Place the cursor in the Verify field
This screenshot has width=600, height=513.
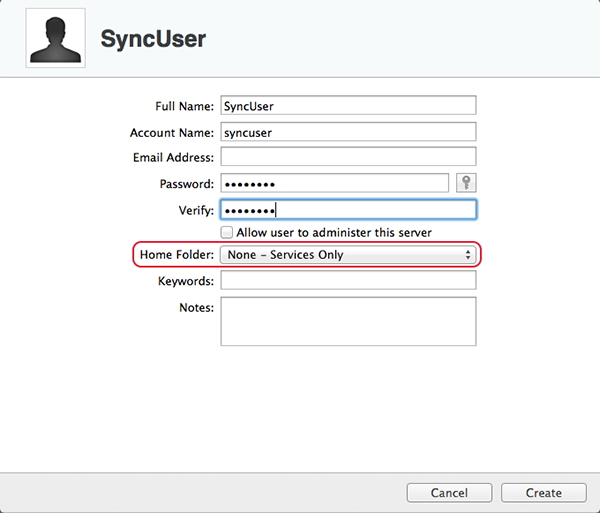pyautogui.click(x=348, y=209)
